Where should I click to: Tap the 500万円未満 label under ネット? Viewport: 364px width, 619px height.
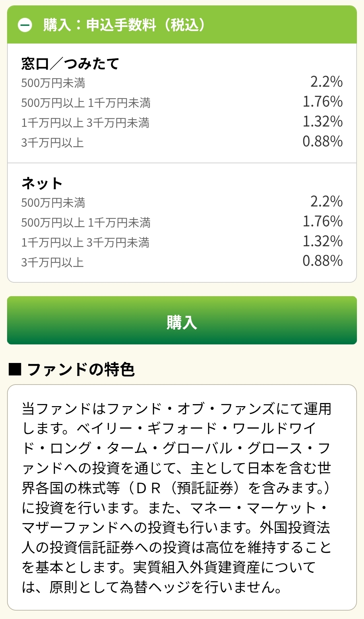[x=53, y=203]
